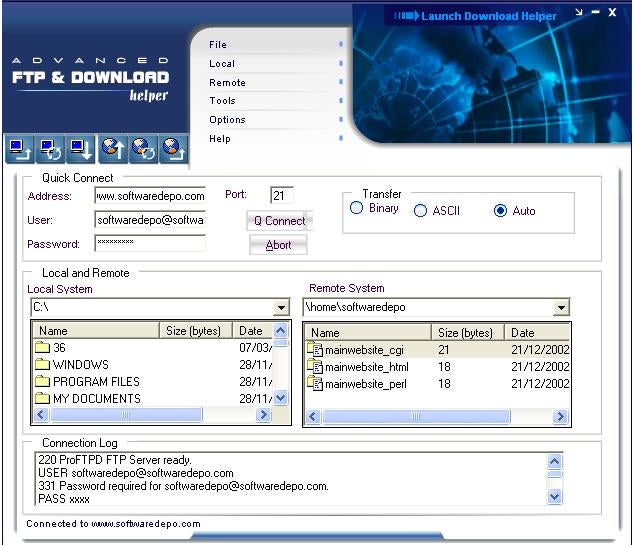Click the globe icon with refresh arrows
The image size is (634, 546).
coord(143,150)
